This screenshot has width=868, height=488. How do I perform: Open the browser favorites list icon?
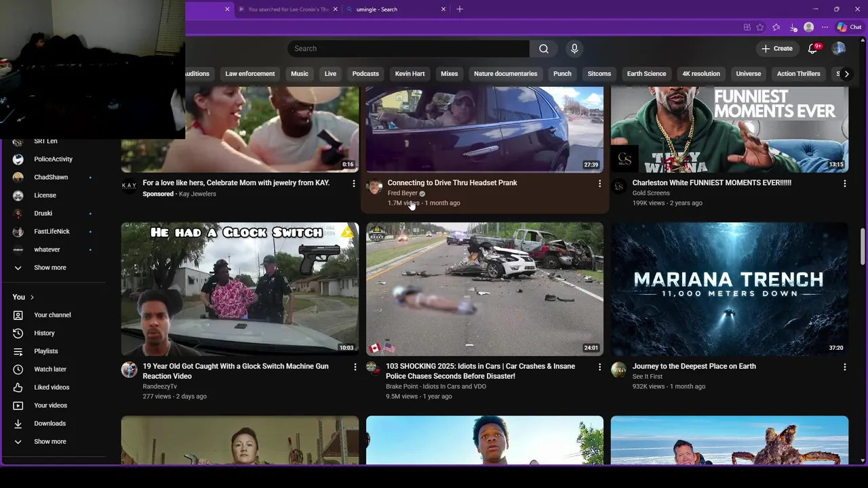pyautogui.click(x=776, y=27)
